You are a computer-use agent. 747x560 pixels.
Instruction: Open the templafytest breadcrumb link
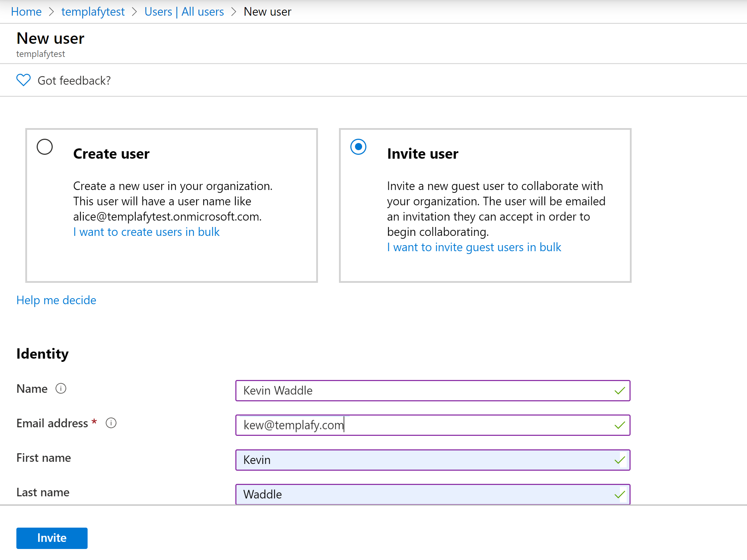tap(93, 12)
